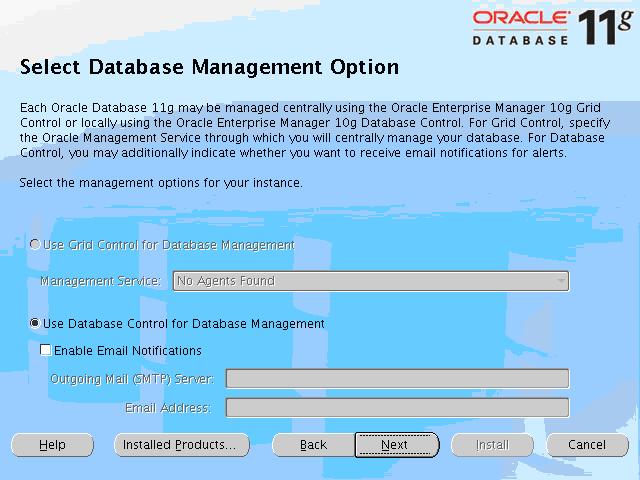Go Back to previous step
Image resolution: width=640 pixels, height=480 pixels.
[313, 444]
